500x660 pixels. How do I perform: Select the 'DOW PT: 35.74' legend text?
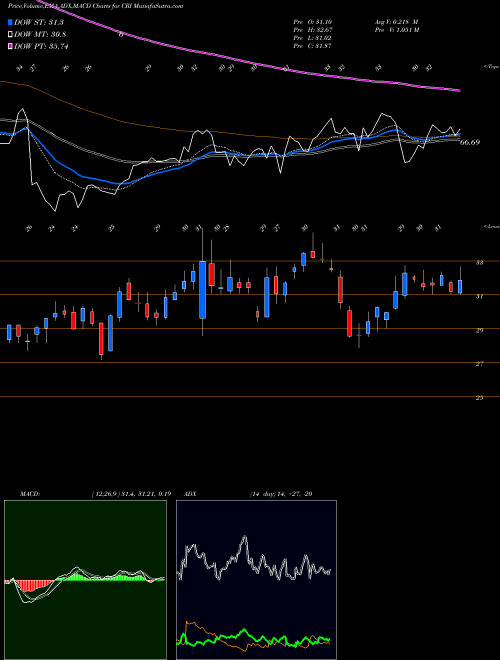pos(41,46)
